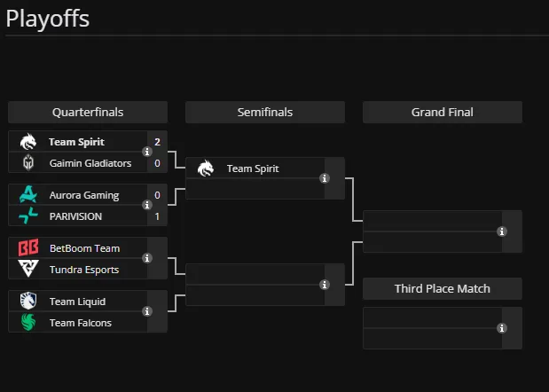Select the Grand Final round header
Viewport: 549px width, 392px height.
[443, 113]
